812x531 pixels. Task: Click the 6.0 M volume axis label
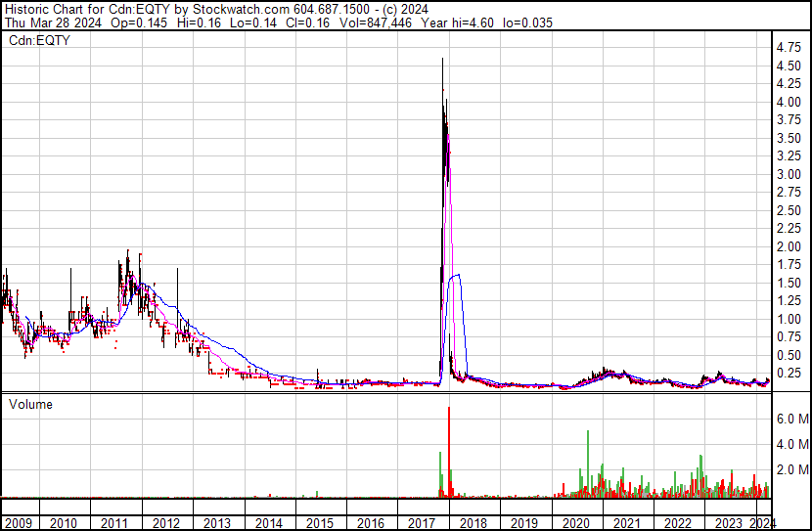tap(791, 419)
